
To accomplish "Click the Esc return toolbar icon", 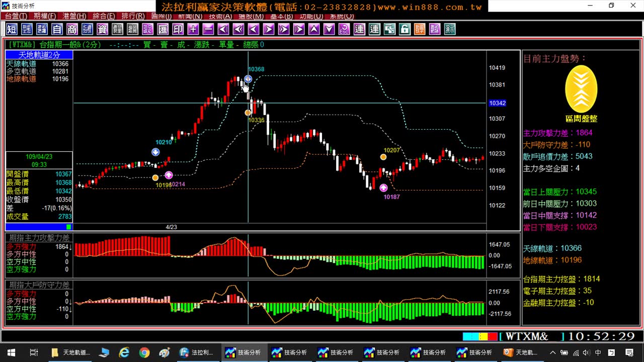I will 344,29.
